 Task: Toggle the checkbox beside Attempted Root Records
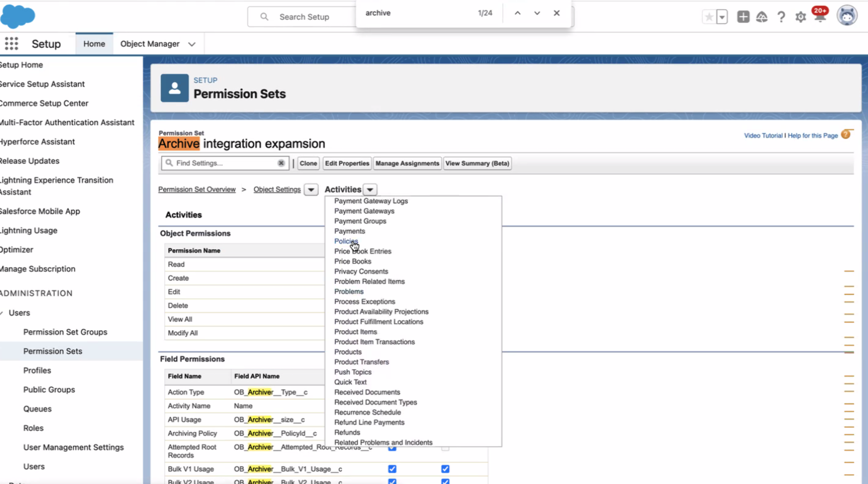(x=392, y=447)
